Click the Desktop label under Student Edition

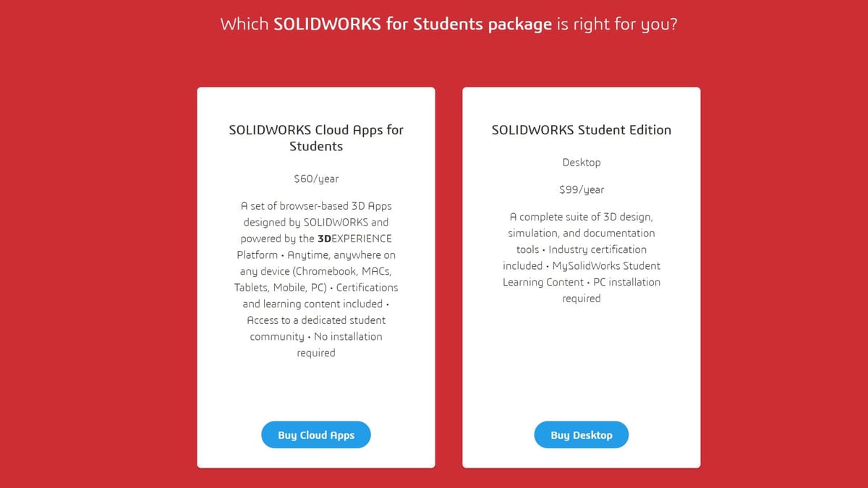[582, 163]
